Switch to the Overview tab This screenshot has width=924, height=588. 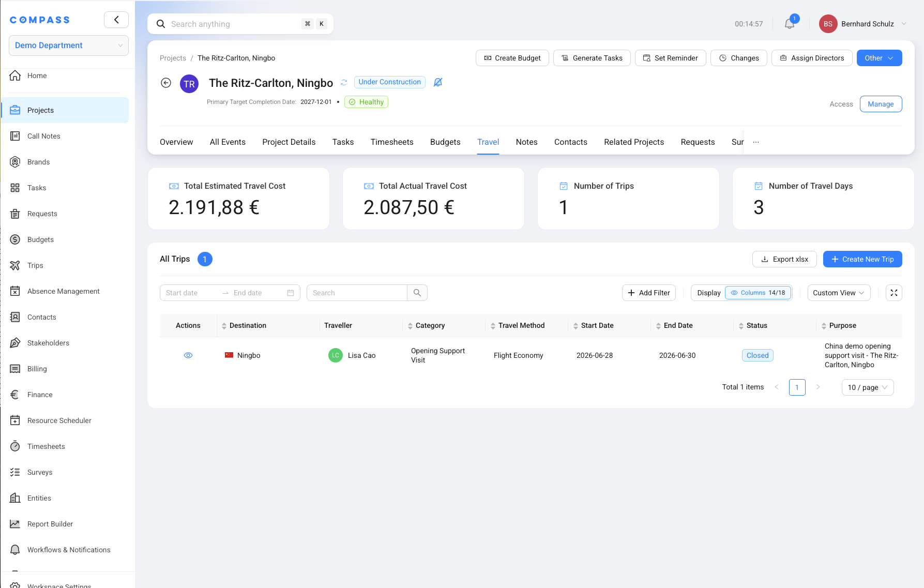[176, 142]
